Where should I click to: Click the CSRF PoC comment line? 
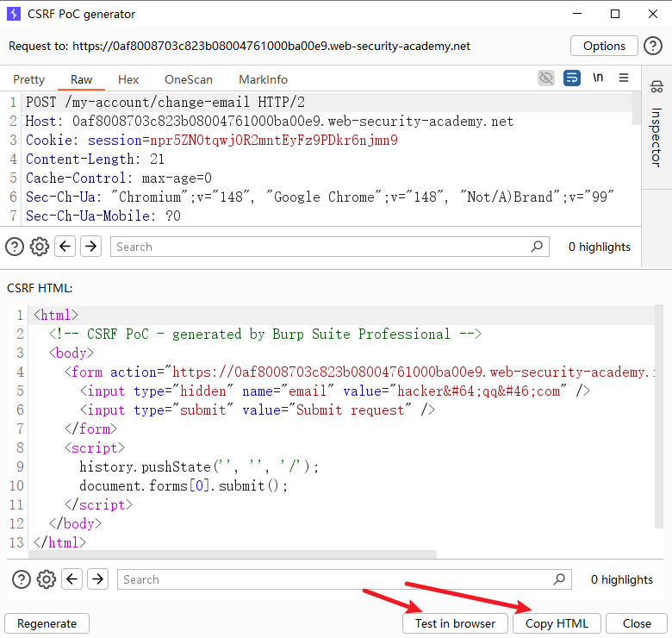(x=265, y=334)
